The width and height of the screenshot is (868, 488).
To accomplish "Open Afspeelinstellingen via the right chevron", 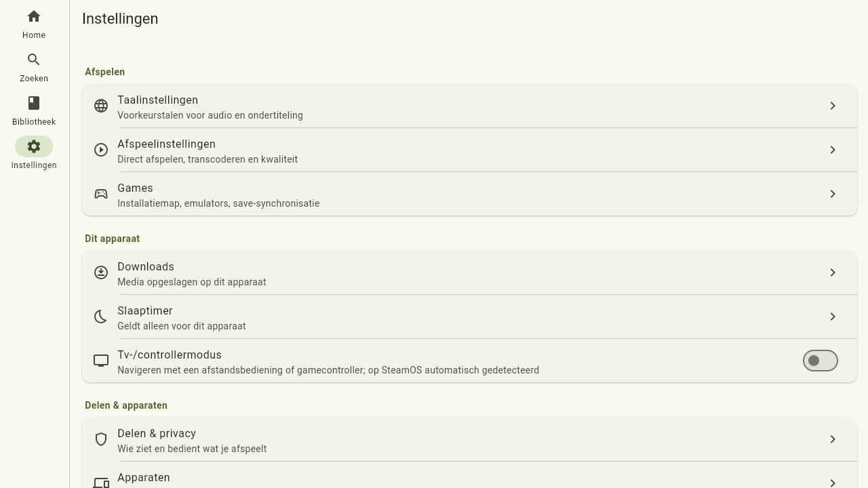I will pyautogui.click(x=833, y=150).
